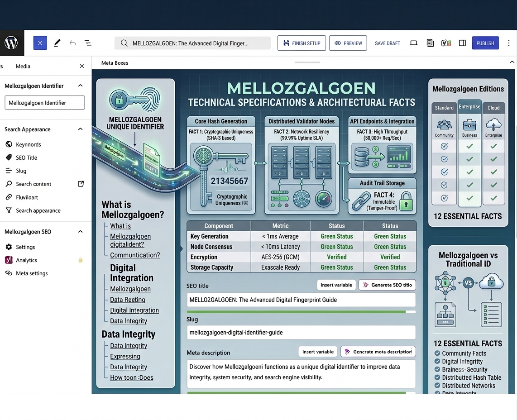Open Search appearance filter item
This screenshot has width=517, height=420.
point(38,210)
